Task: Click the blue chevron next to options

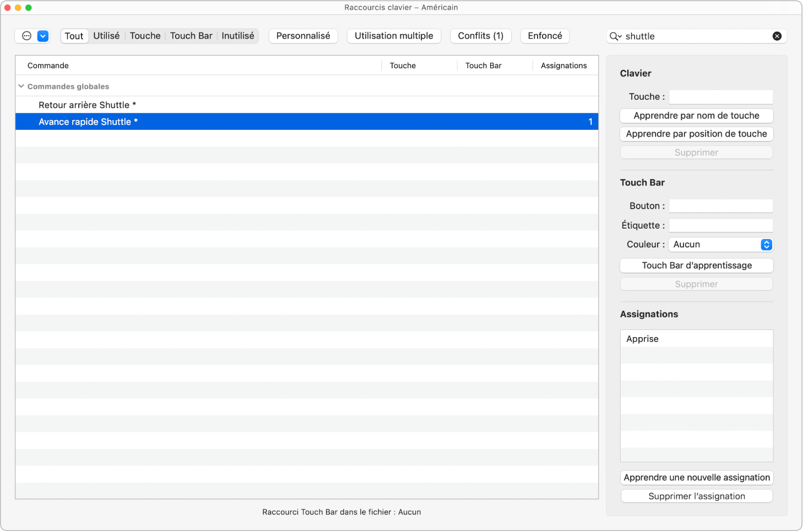Action: [x=43, y=36]
